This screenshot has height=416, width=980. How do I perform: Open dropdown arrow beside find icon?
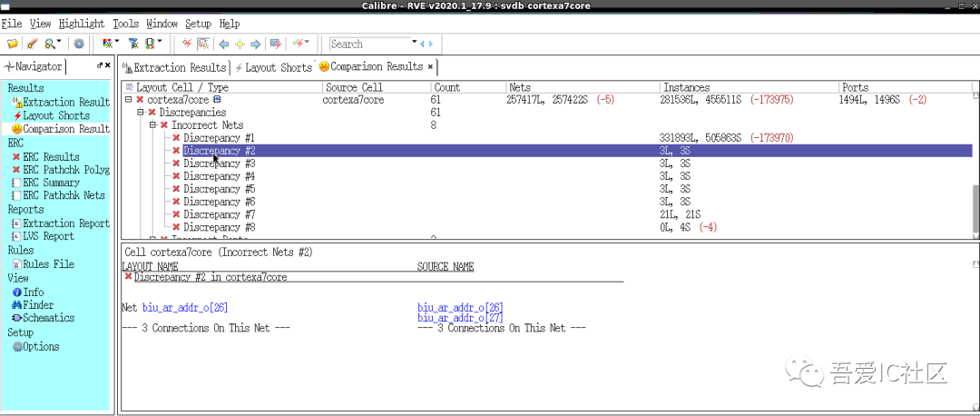click(x=59, y=42)
